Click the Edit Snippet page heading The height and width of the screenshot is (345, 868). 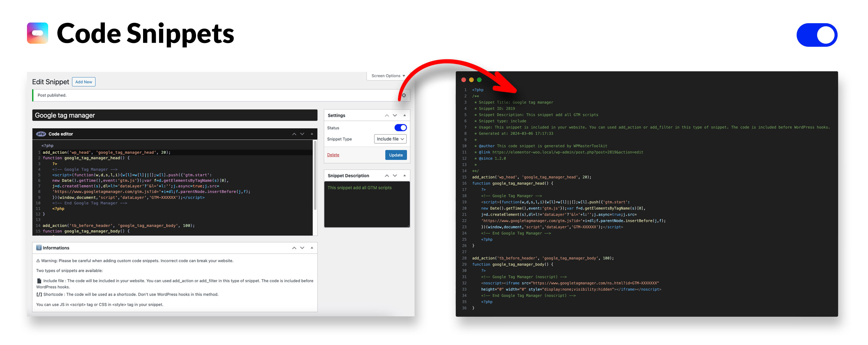pyautogui.click(x=51, y=82)
